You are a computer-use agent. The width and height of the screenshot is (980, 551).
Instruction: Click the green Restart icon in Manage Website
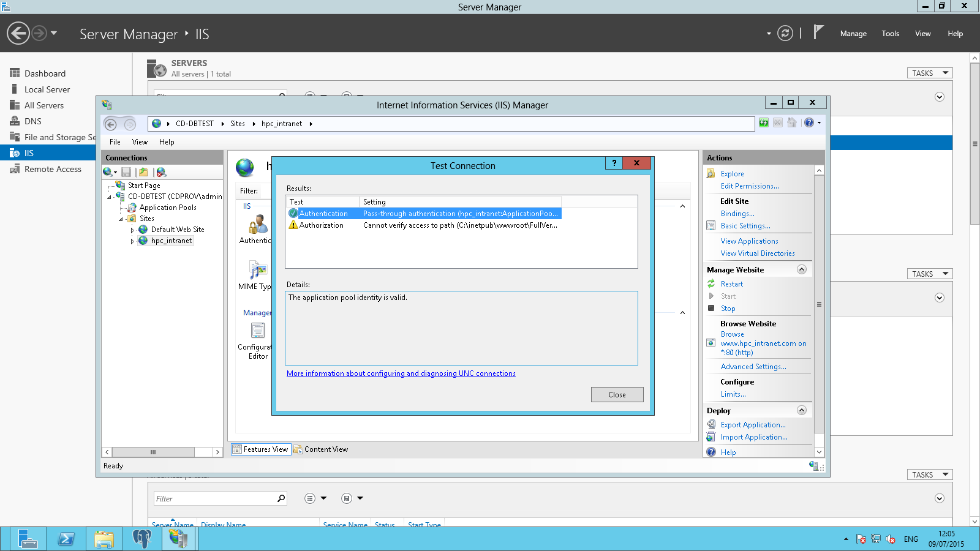[x=711, y=284]
